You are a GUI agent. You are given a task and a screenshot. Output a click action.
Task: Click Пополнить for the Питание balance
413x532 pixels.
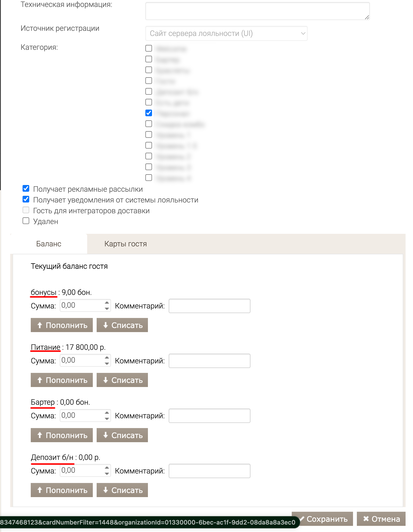tap(62, 380)
